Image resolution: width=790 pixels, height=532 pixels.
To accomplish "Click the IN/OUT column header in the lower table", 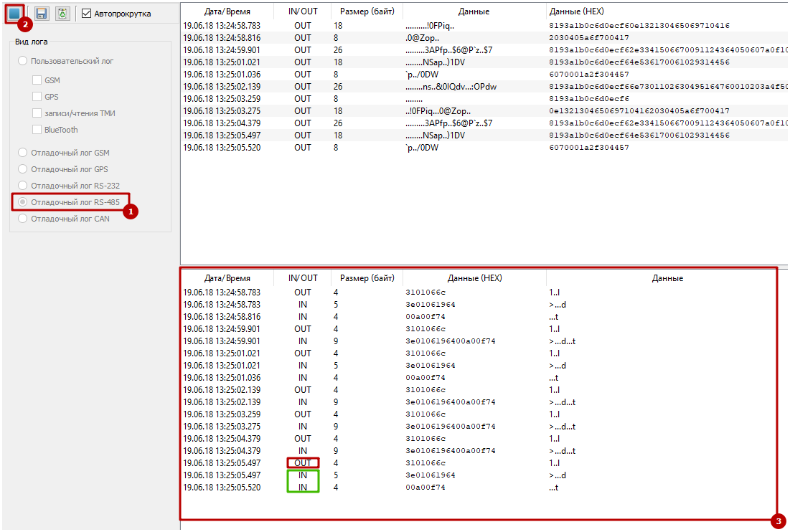I will pos(302,278).
